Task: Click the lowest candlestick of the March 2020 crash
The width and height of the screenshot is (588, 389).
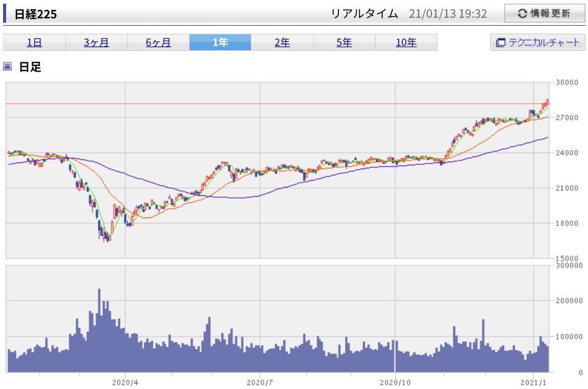Action: tap(108, 237)
